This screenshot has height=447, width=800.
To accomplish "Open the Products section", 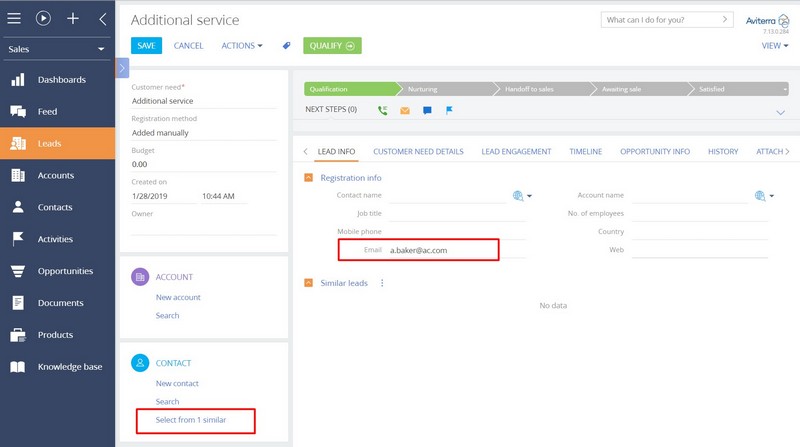I will [57, 335].
